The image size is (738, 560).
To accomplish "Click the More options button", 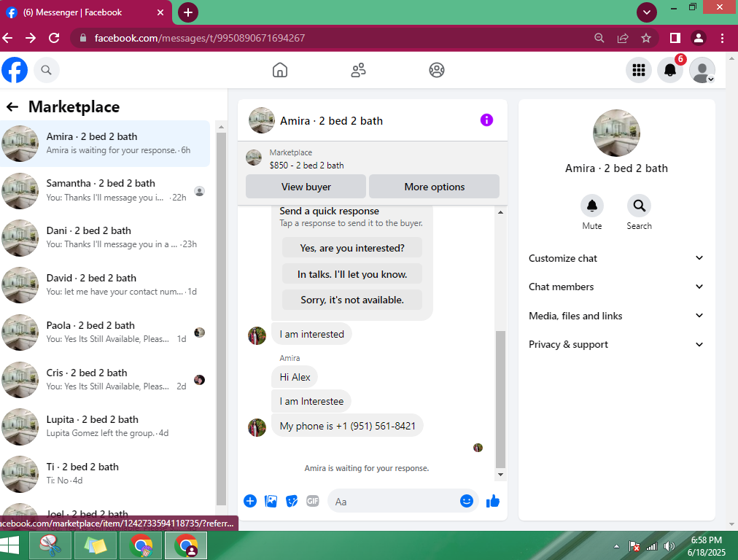I will [434, 187].
